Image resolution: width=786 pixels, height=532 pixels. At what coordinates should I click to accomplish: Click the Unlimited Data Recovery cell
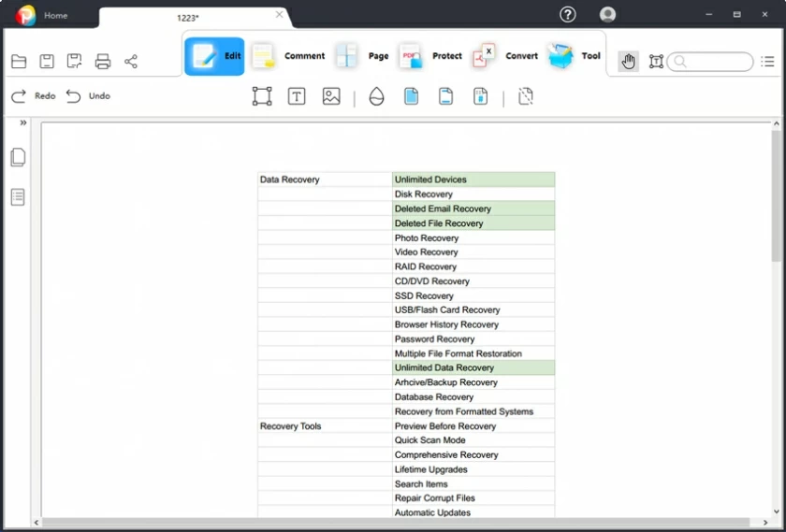(473, 367)
